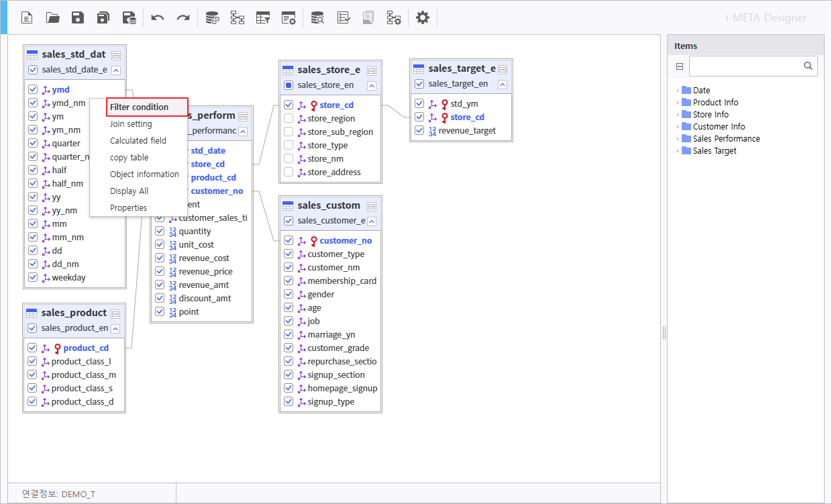Open settings with the gear icon
The height and width of the screenshot is (504, 832).
pyautogui.click(x=422, y=18)
